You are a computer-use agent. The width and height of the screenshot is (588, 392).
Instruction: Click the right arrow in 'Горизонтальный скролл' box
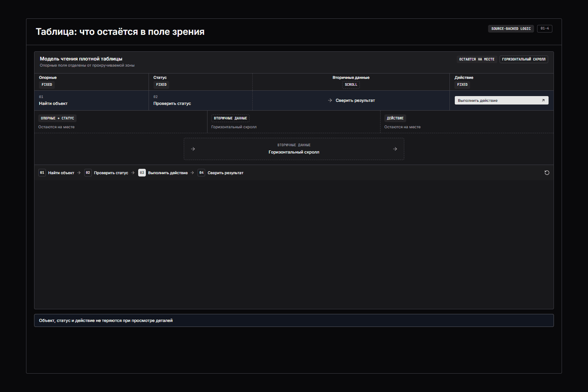395,149
